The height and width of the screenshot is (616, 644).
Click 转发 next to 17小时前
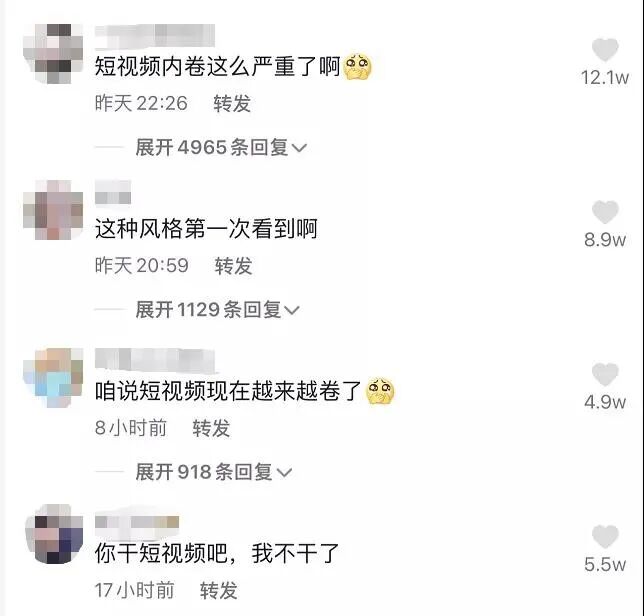point(218,591)
